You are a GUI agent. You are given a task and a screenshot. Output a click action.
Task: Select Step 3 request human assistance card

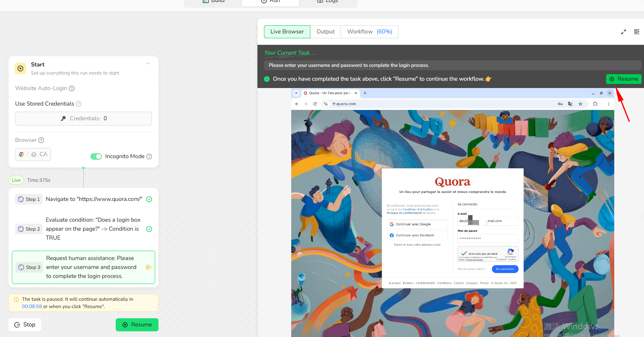coord(84,267)
